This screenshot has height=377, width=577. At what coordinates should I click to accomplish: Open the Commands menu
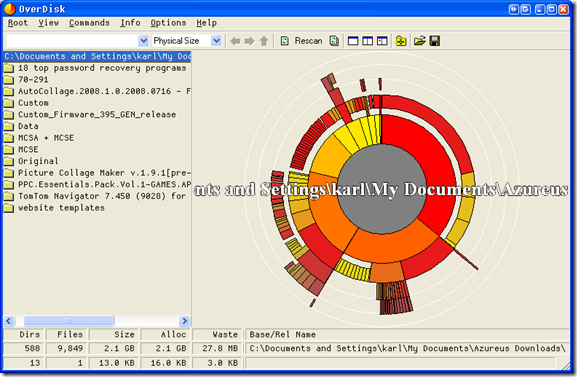(x=89, y=23)
